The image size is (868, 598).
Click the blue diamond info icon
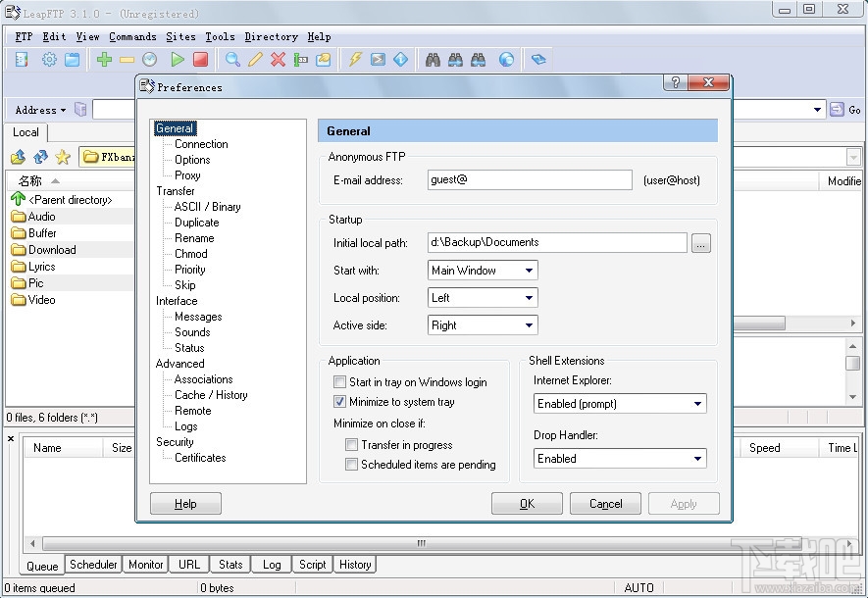pyautogui.click(x=401, y=59)
